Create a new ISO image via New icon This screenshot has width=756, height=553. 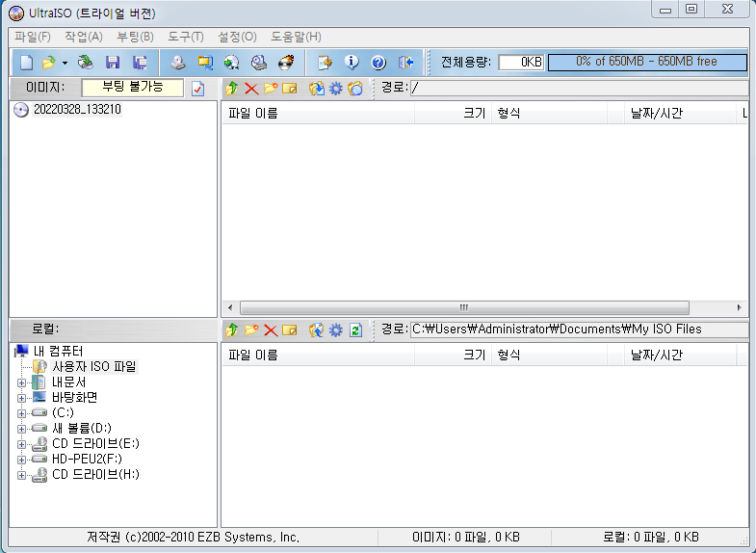coord(27,63)
